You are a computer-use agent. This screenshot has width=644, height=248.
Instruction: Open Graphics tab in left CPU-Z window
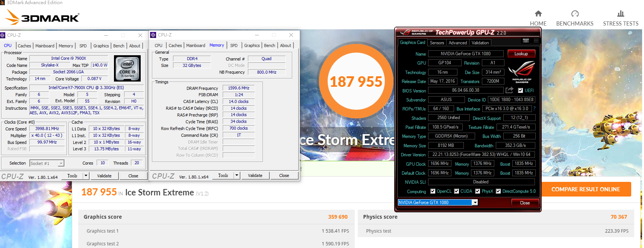click(x=101, y=46)
